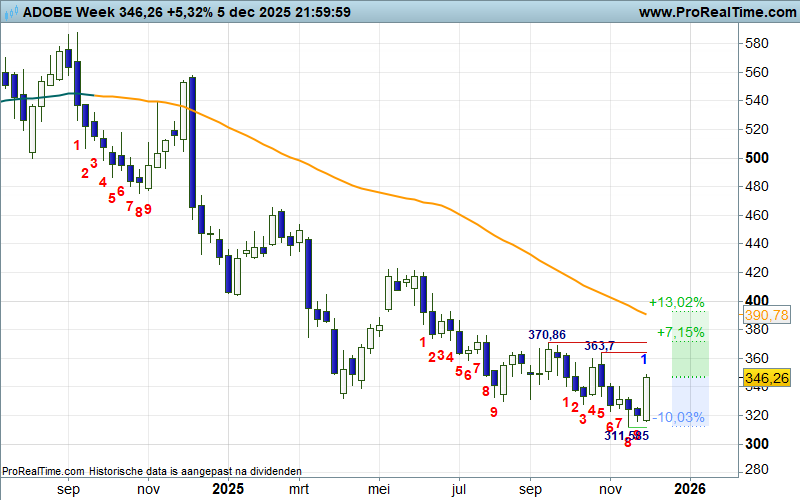
Task: Click the +13,02% upside target label
Action: pos(677,302)
